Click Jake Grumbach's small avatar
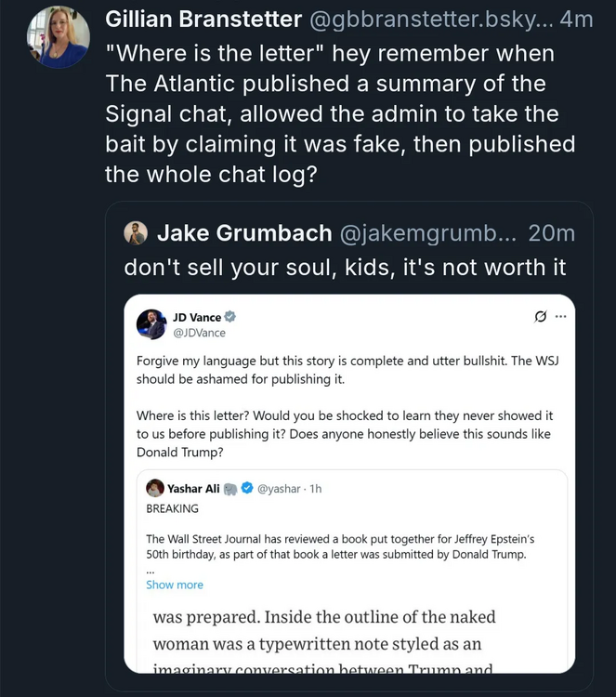The width and height of the screenshot is (616, 697). point(136,232)
